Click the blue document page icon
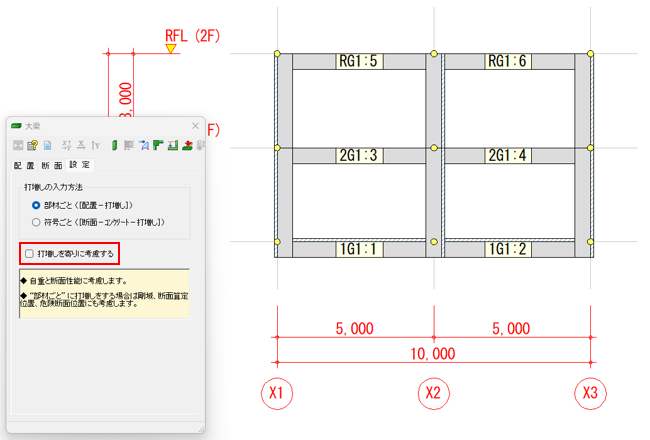Image resolution: width=650 pixels, height=440 pixels. coord(47,145)
